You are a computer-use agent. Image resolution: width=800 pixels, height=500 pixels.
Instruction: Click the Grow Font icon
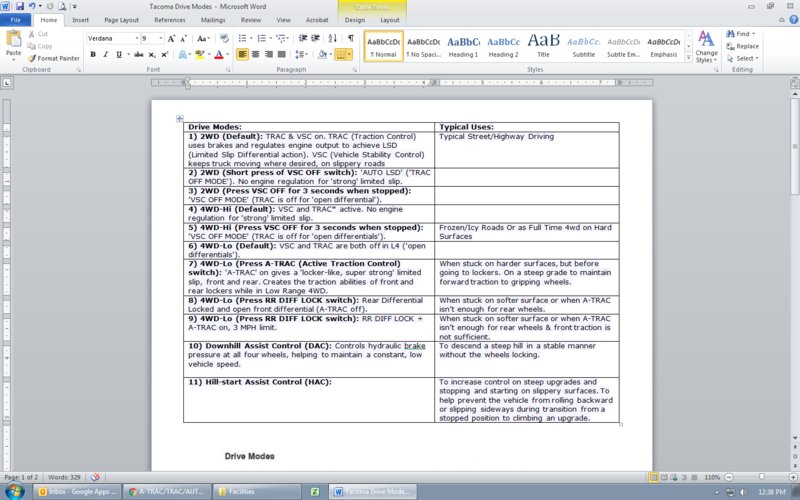point(171,38)
